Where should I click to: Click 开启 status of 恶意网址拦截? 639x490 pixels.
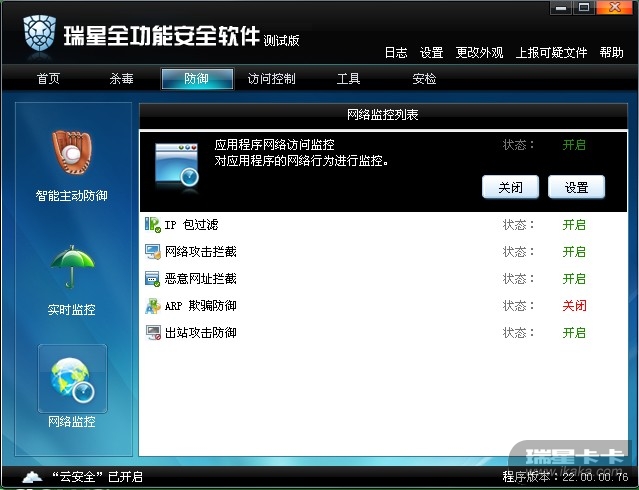click(x=574, y=279)
